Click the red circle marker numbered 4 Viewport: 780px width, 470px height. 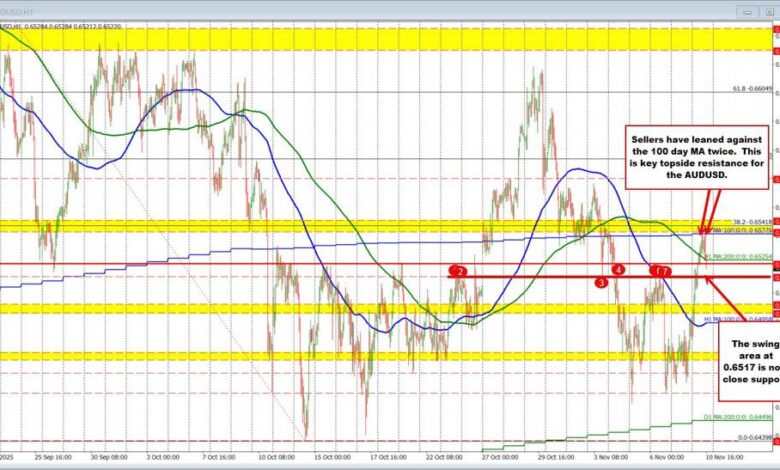pos(619,270)
